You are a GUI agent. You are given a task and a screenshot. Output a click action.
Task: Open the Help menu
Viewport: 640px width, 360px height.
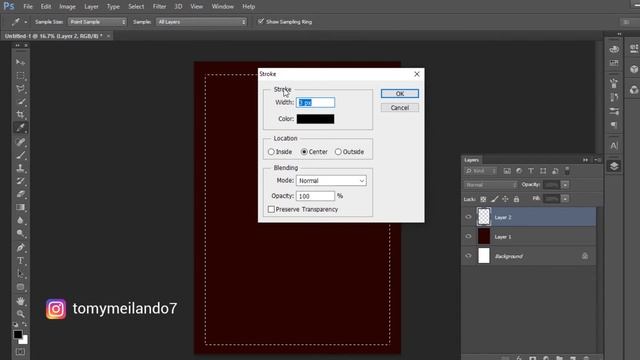(248, 7)
